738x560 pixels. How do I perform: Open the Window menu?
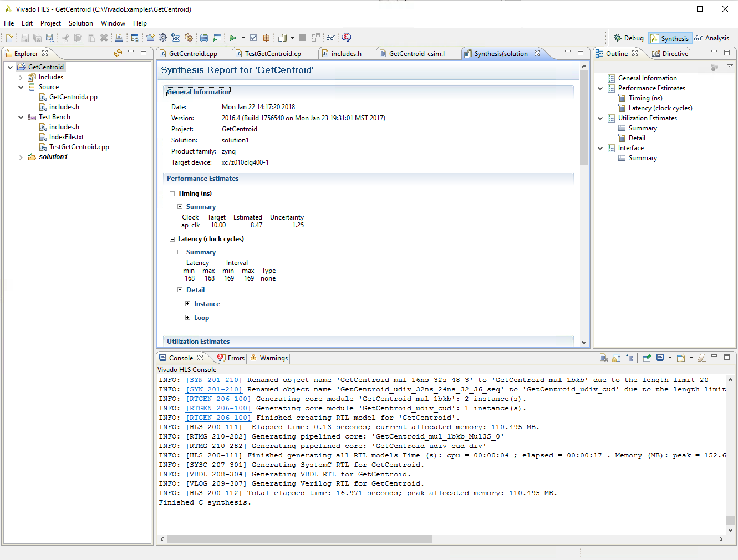[x=113, y=23]
